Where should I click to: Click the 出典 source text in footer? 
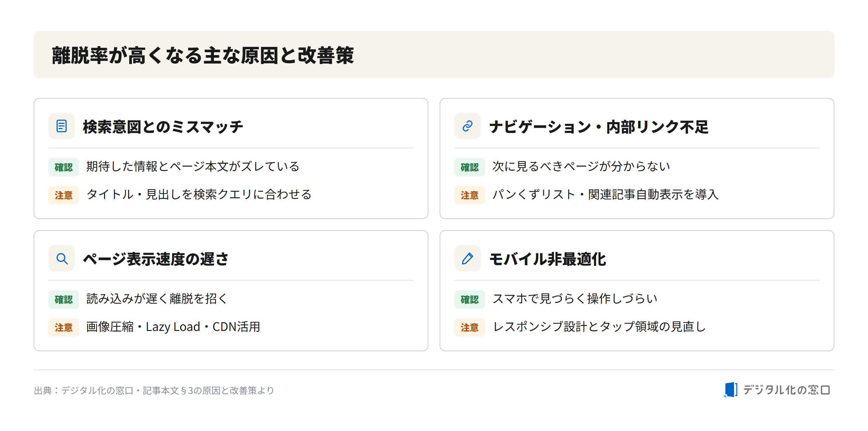[154, 390]
